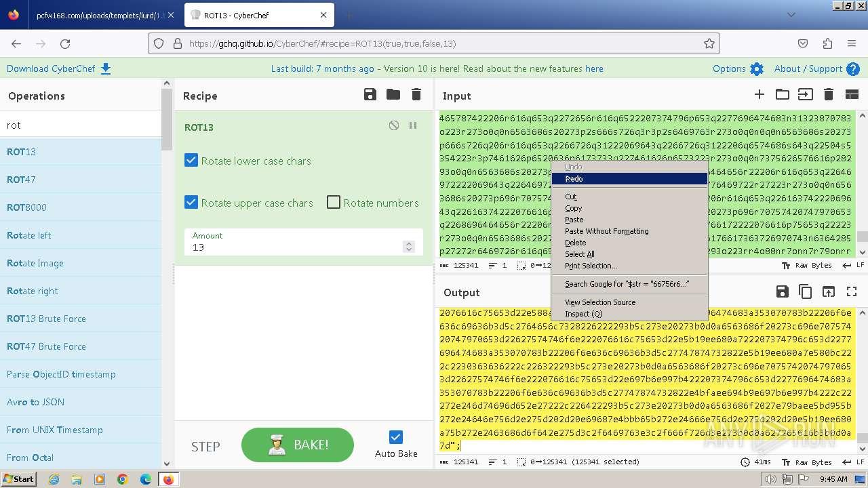This screenshot has width=868, height=488.
Task: Choose Delete from the context menu
Action: point(629,243)
